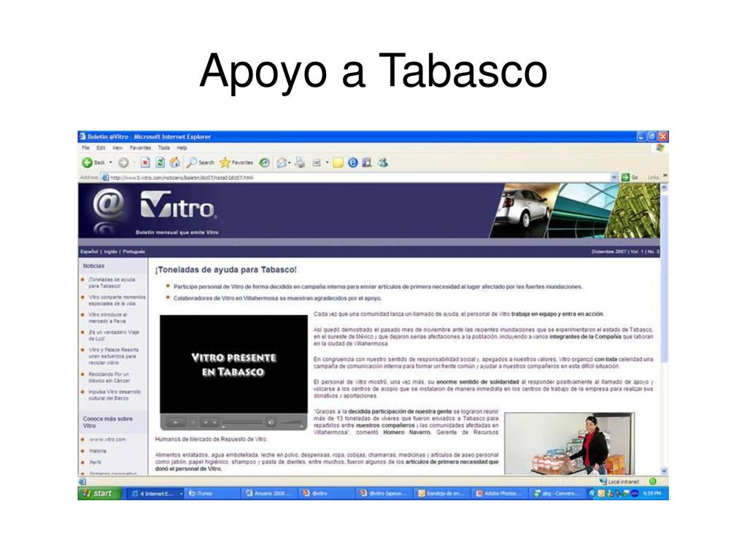747x560 pixels.
Task: Click in the Address URL field
Action: tap(360, 178)
